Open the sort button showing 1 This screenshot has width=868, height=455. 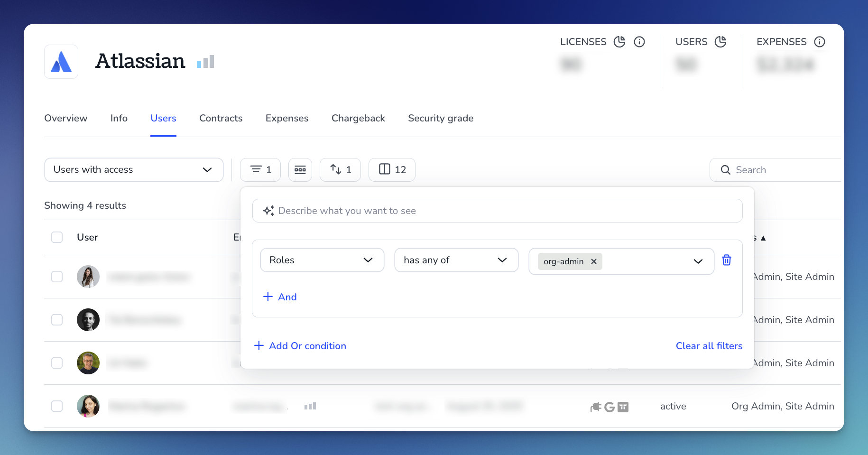341,170
